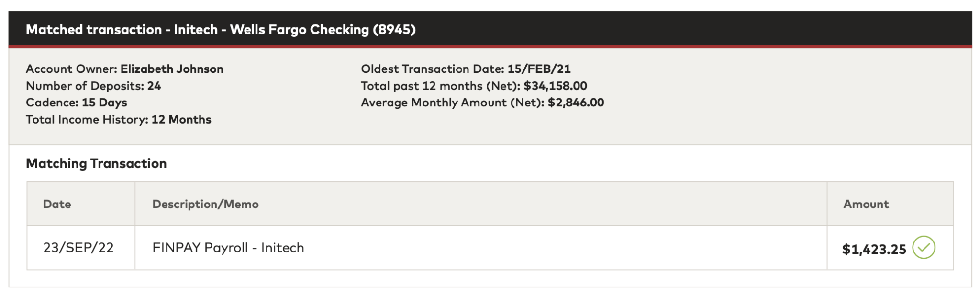This screenshot has height=298, width=980.
Task: Click the FINPAY Payroll - Initech description
Action: [228, 248]
